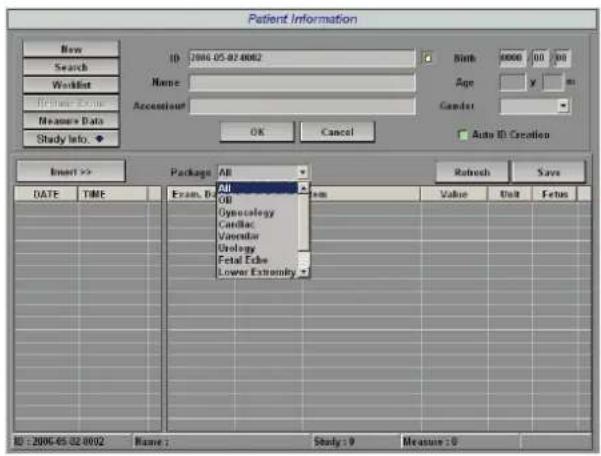Click into the Name input field
Viewport: 601px width, 456px height.
(x=302, y=83)
